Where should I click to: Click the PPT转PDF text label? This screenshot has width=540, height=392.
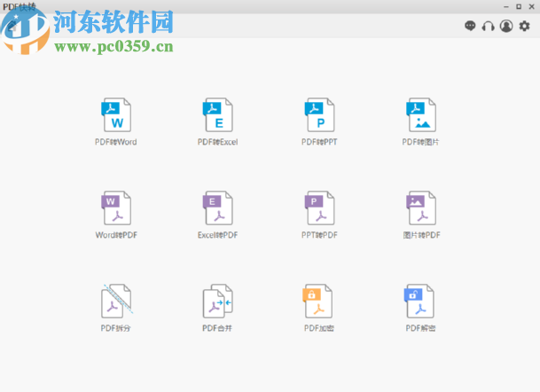319,235
